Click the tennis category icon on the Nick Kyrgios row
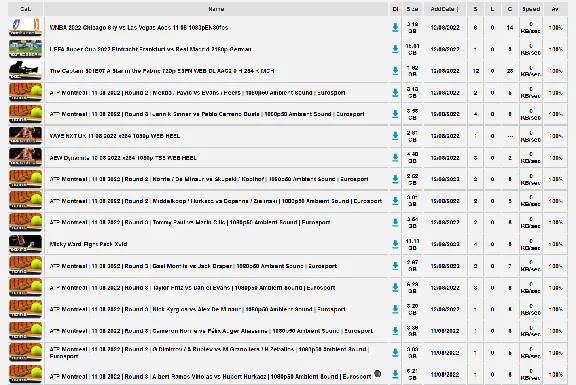This screenshot has width=576, height=385. 25,309
